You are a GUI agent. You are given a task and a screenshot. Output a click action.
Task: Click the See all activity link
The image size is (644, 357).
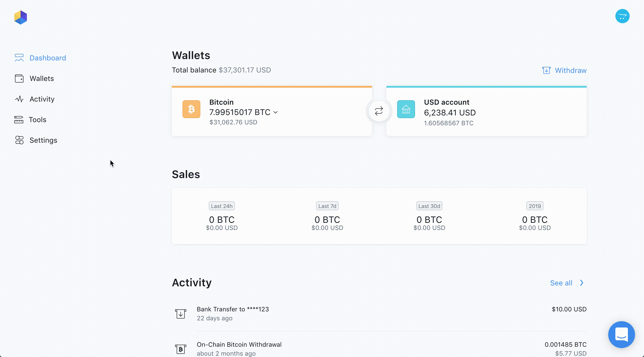click(561, 283)
